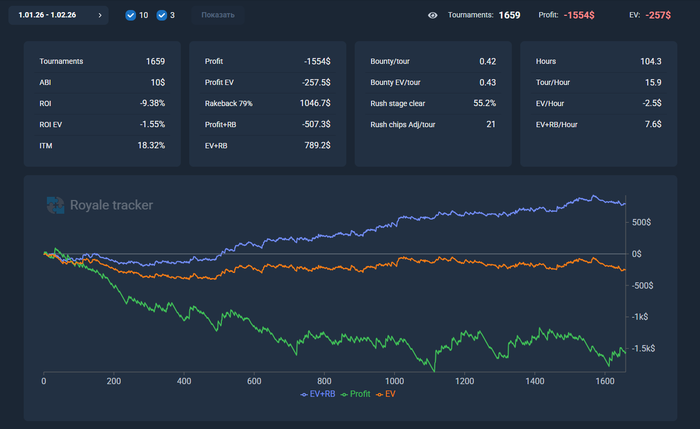
Task: Click the EV+RB/Hour stat row
Action: point(598,124)
